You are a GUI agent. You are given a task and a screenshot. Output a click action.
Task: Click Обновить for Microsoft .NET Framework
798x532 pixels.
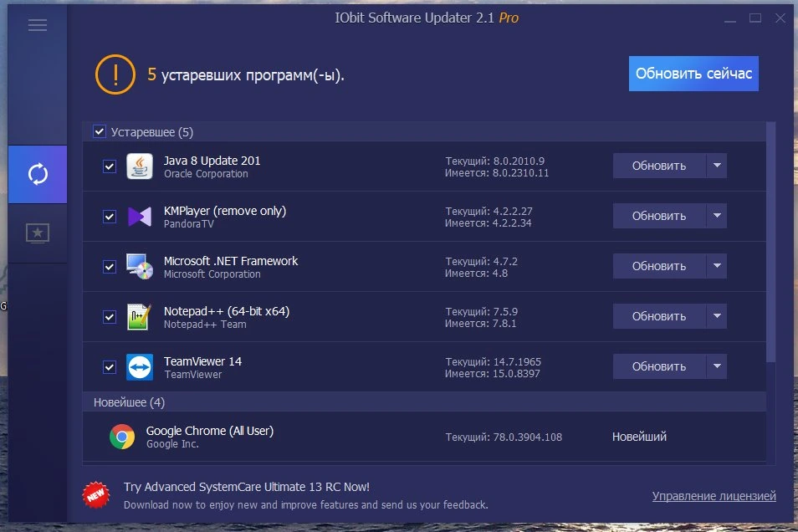659,266
